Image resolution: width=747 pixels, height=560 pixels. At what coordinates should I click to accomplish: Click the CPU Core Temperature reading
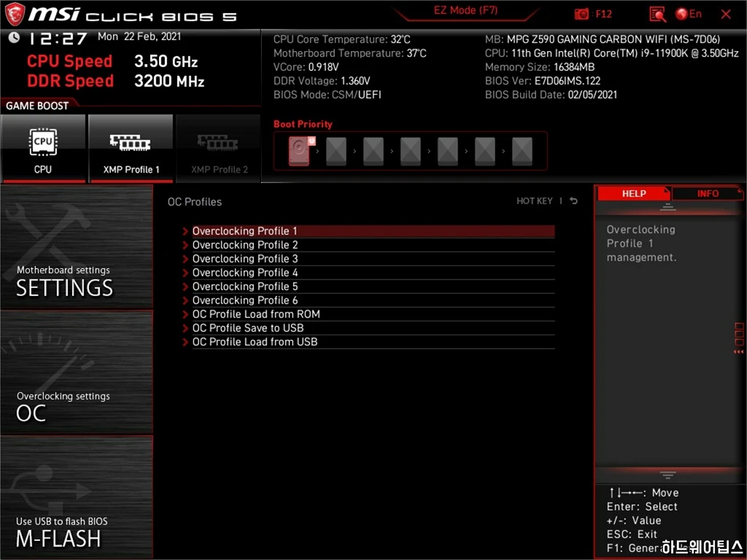coord(341,39)
